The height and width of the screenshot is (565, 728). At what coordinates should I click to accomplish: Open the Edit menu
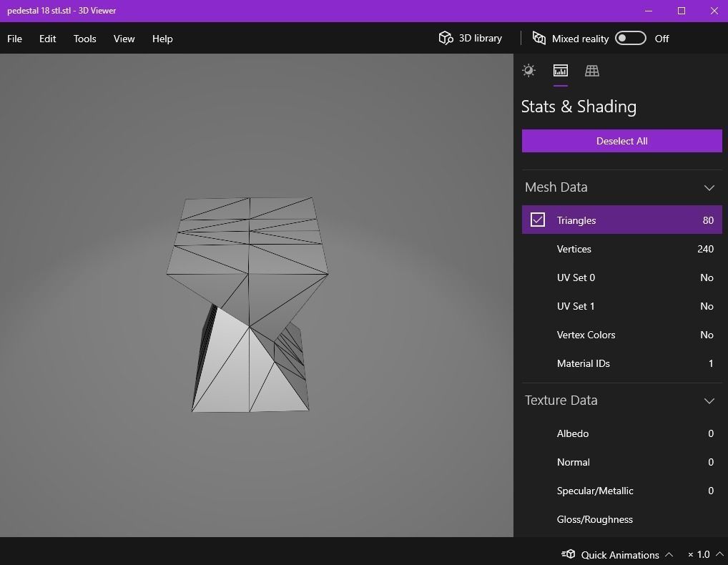(x=47, y=39)
